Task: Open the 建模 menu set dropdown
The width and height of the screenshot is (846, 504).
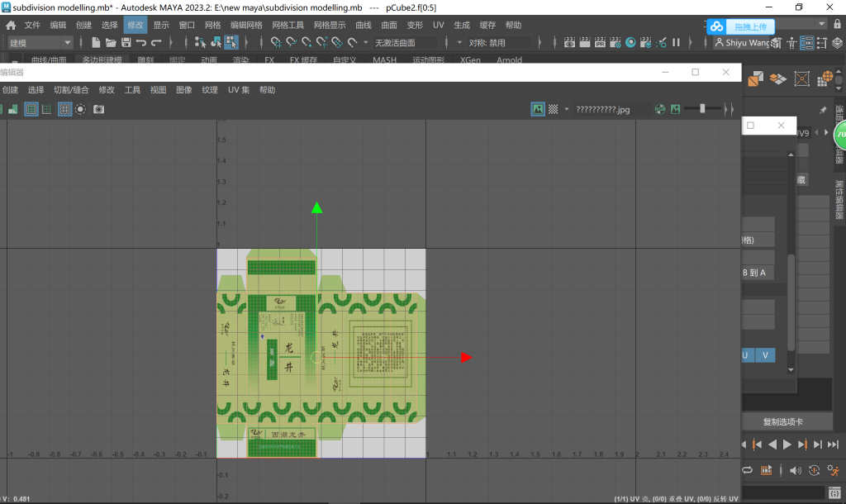Action: click(40, 43)
